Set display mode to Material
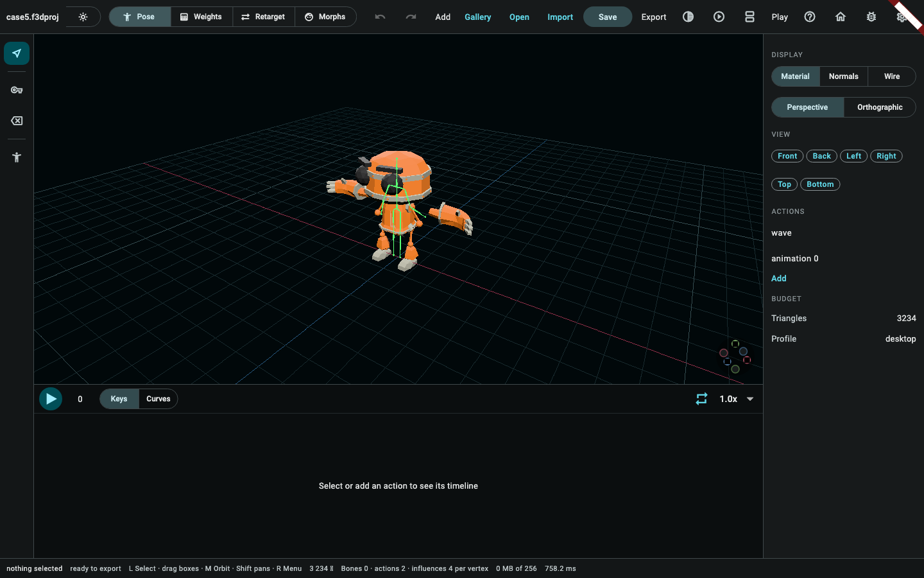This screenshot has width=924, height=578. click(796, 76)
